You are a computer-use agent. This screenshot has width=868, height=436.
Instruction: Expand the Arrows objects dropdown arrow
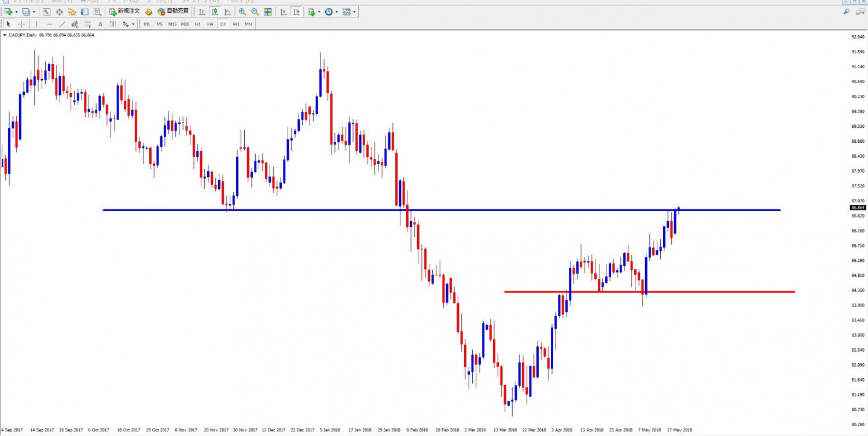[x=133, y=24]
